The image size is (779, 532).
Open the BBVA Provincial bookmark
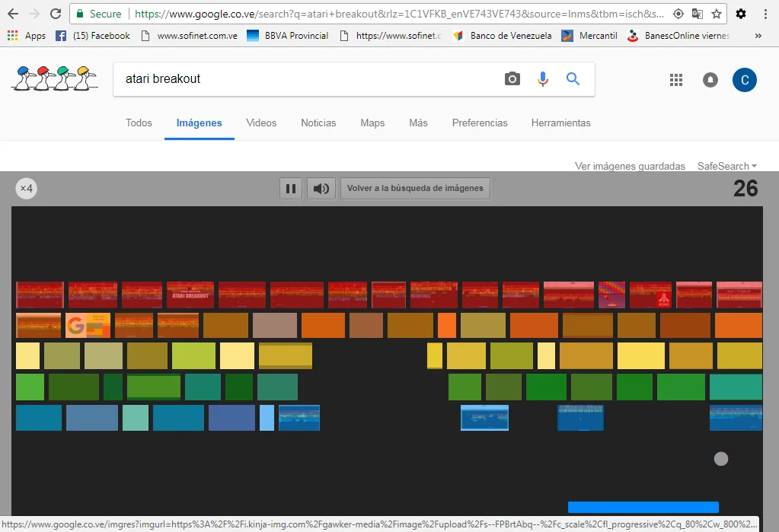[x=288, y=36]
